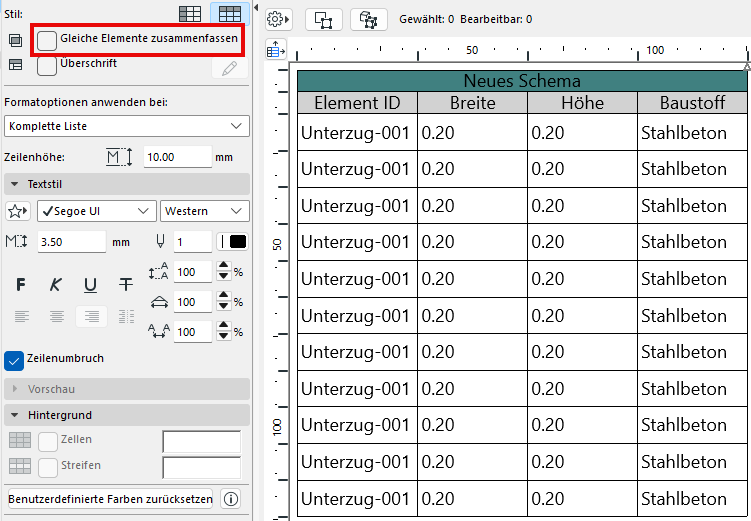Click the Zeilenhöhe input field showing 10.00
The image size is (751, 521).
(176, 157)
